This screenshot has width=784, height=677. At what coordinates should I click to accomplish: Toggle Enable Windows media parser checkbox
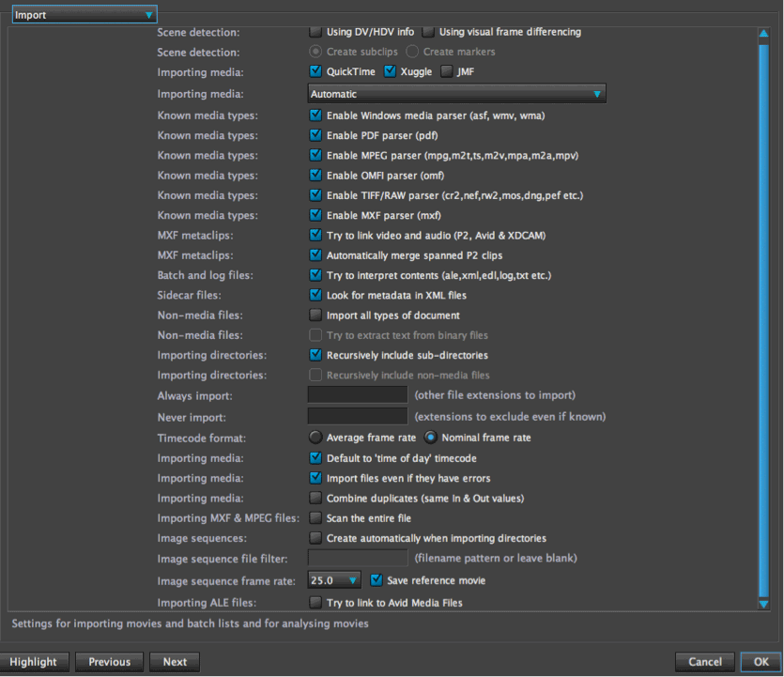(x=315, y=115)
